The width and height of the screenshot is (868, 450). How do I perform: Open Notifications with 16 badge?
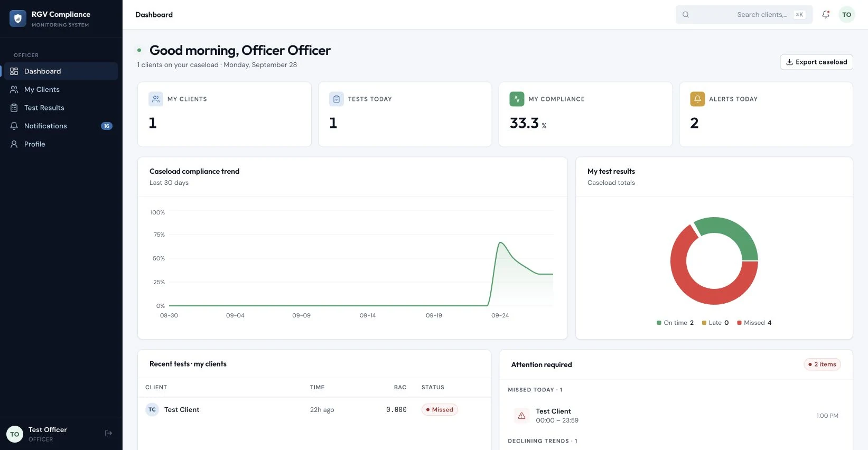[61, 126]
